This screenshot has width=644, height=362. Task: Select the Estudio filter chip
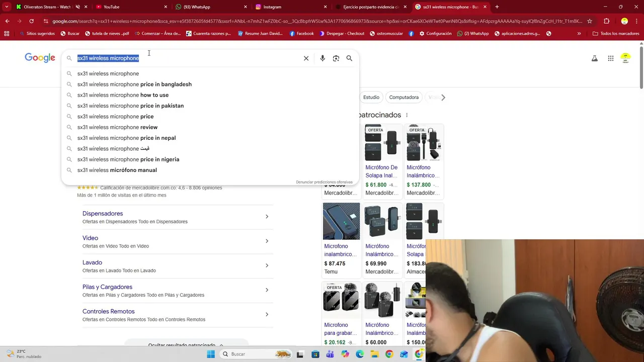click(x=371, y=98)
